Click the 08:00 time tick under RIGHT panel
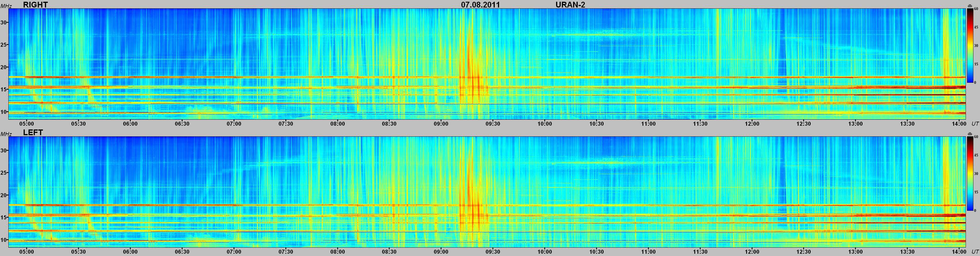 point(338,124)
